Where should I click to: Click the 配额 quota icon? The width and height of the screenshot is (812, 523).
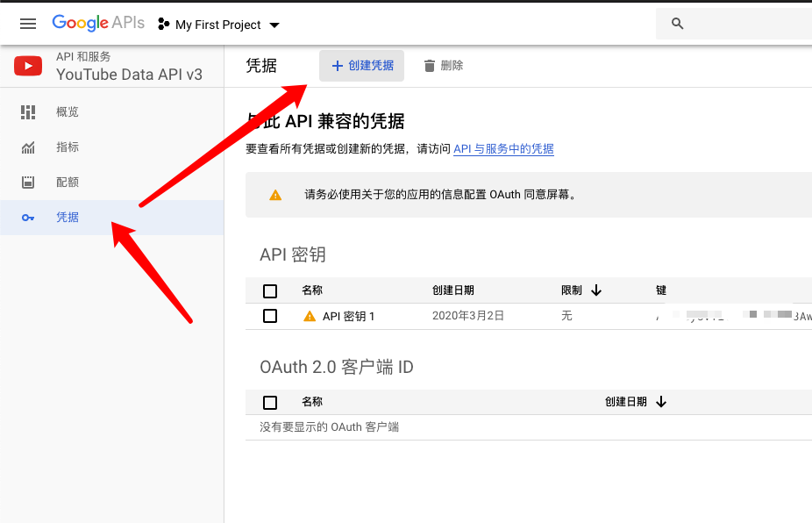click(28, 182)
